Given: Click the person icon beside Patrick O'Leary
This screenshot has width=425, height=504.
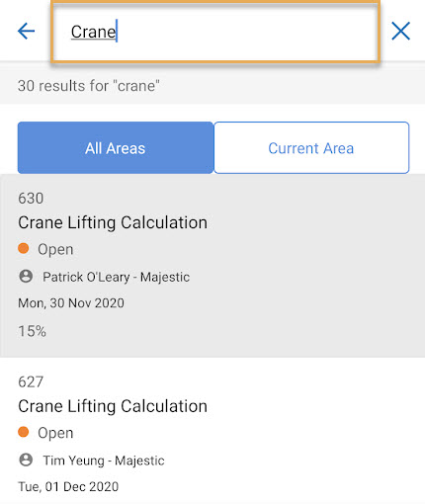Looking at the screenshot, I should [26, 276].
